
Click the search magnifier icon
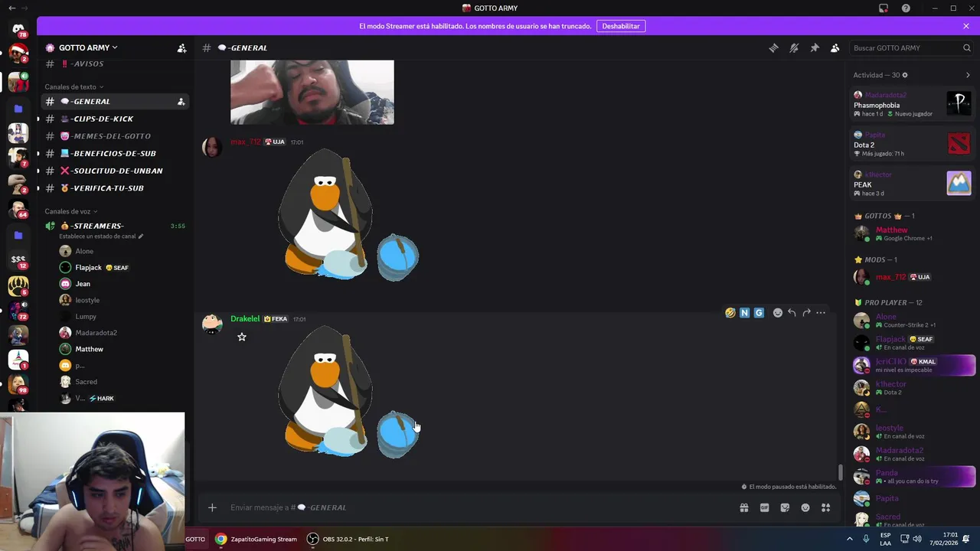[x=967, y=47]
